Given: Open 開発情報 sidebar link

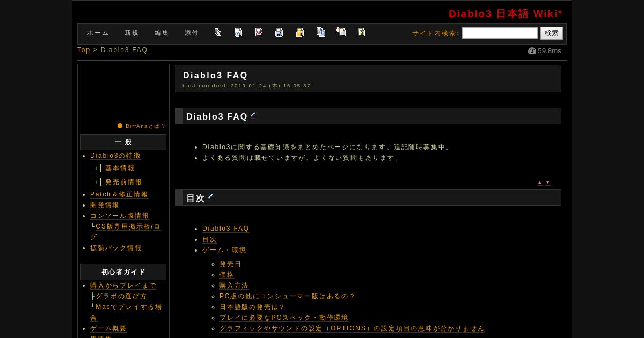Looking at the screenshot, I should pos(105,205).
